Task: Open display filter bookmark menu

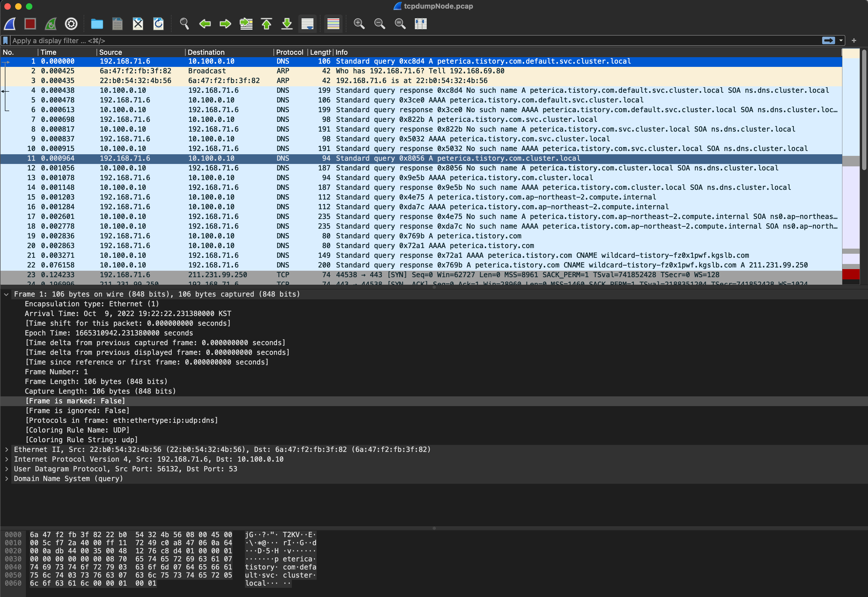Action: tap(6, 40)
